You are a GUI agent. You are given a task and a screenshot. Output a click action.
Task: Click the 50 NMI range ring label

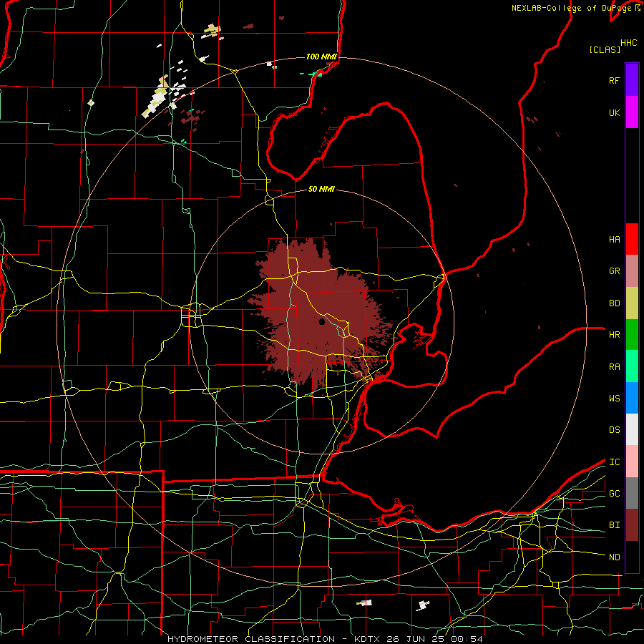(x=321, y=189)
